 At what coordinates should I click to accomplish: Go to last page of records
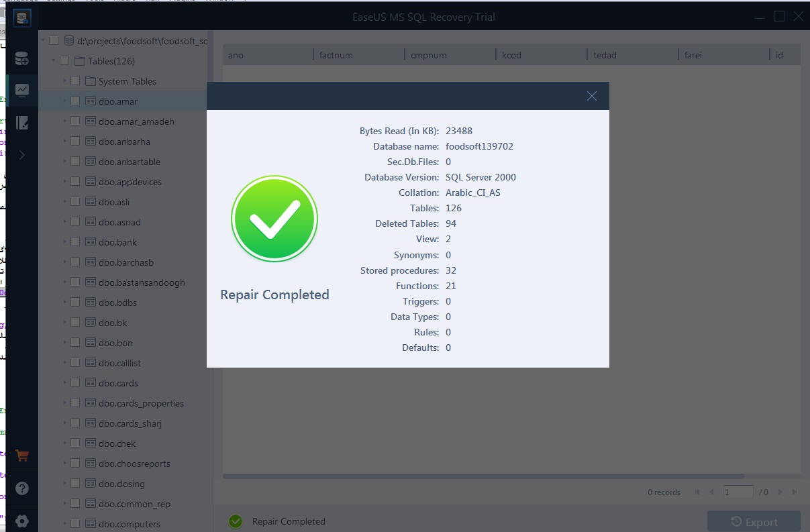click(795, 492)
